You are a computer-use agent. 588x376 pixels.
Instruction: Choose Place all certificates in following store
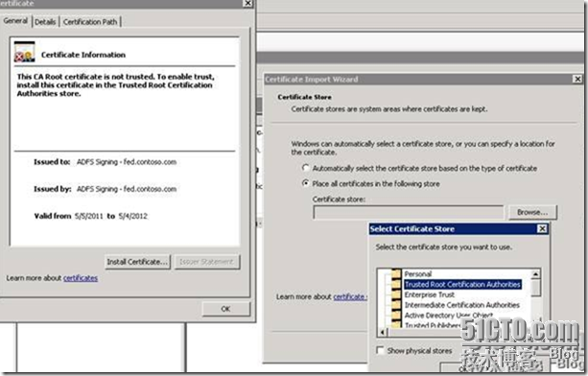(306, 183)
